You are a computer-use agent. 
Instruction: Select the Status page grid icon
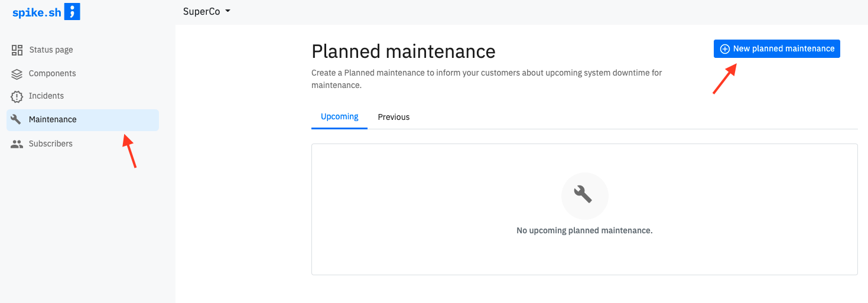17,50
